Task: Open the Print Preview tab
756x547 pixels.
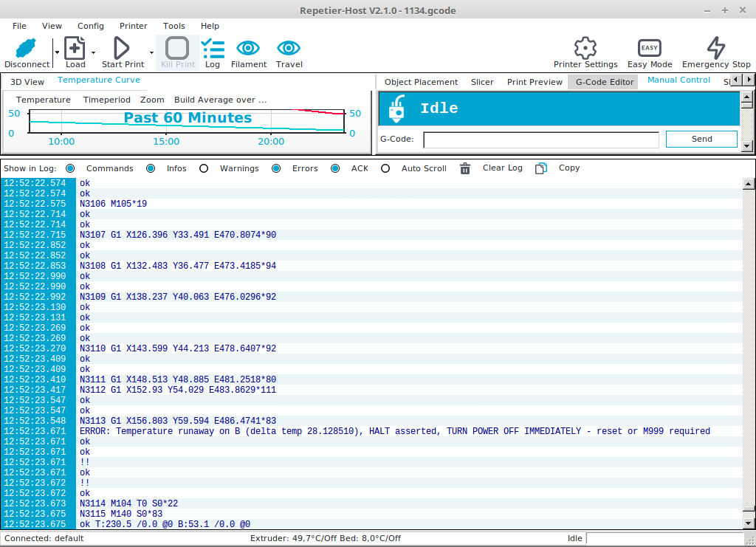Action: [x=535, y=82]
